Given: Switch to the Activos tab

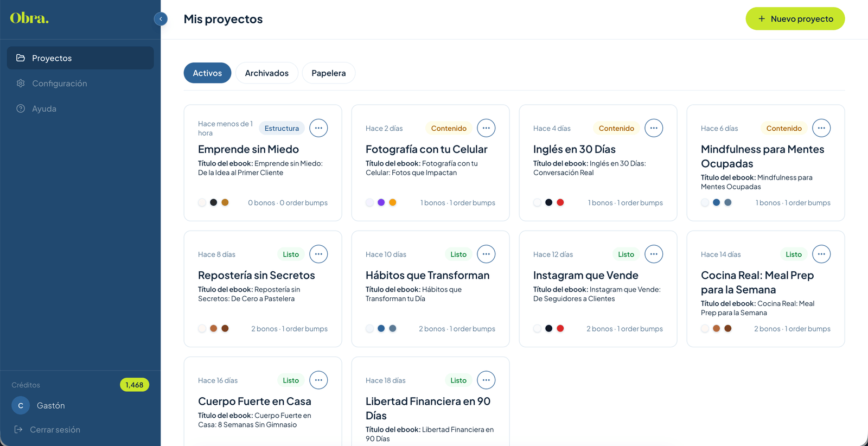Looking at the screenshot, I should (x=207, y=73).
